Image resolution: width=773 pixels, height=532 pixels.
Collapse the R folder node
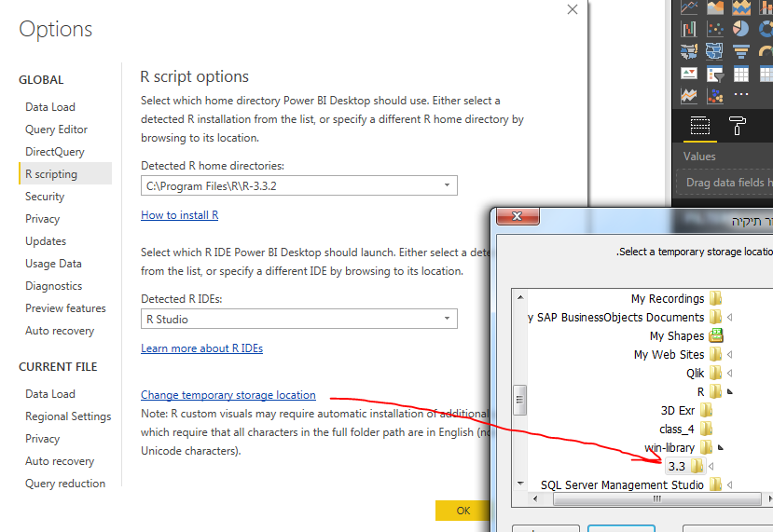730,392
